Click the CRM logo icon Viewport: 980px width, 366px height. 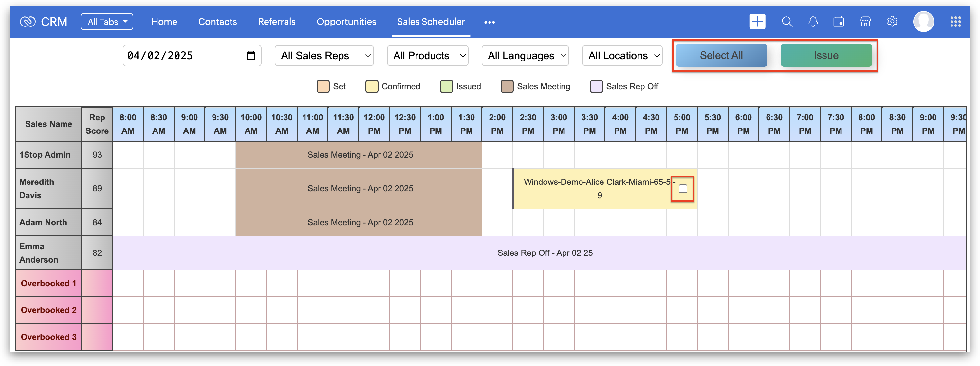tap(28, 22)
